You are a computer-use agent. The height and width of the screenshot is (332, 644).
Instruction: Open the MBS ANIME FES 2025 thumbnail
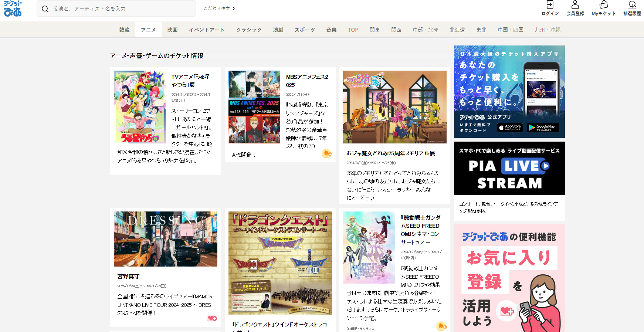pos(254,107)
